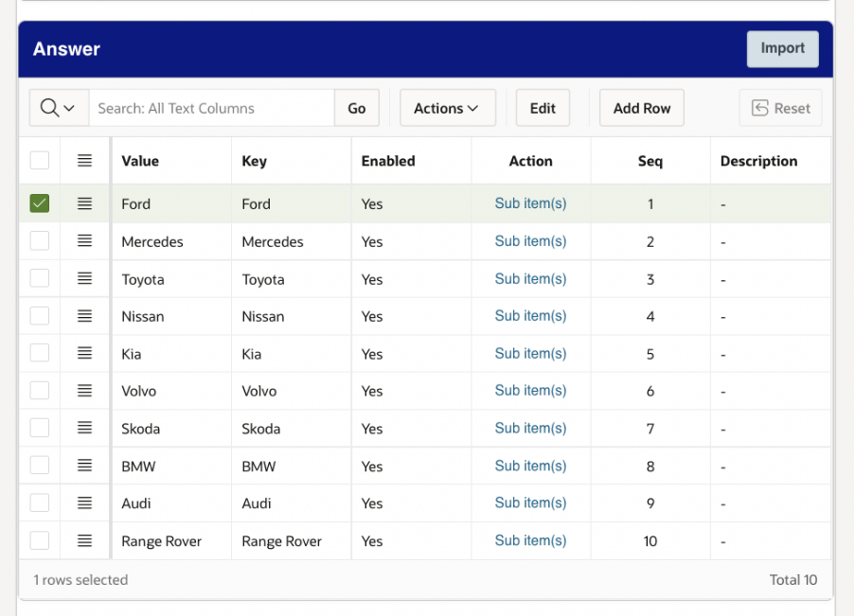The image size is (855, 616).
Task: Open the row menu icon for Kia
Action: (x=85, y=354)
